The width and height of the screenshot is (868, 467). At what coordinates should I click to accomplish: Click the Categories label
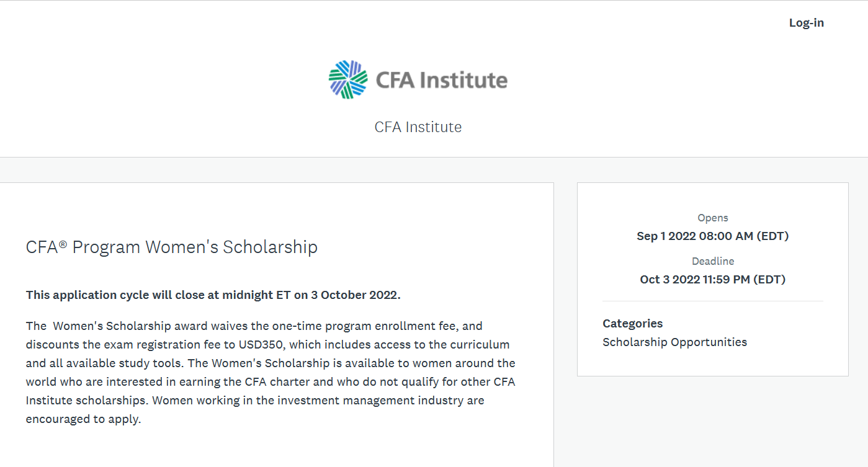coord(632,324)
